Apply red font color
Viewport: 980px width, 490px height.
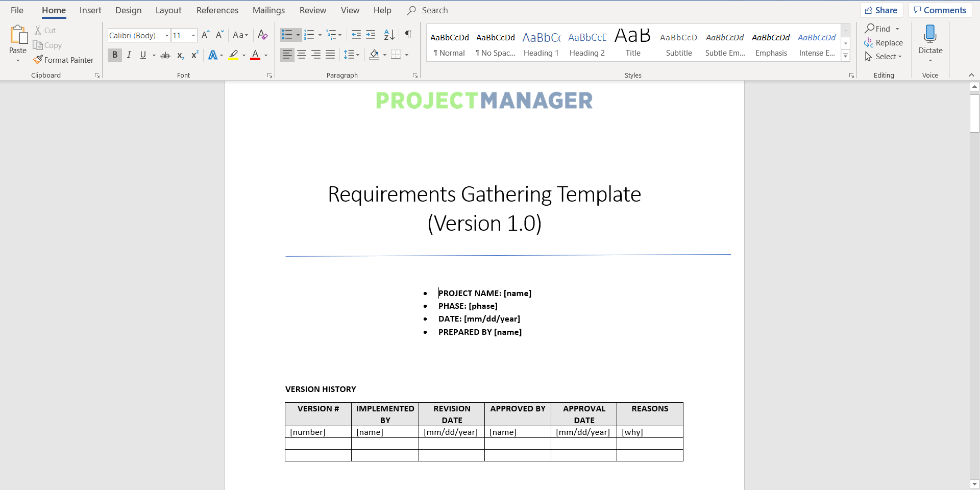tap(255, 55)
